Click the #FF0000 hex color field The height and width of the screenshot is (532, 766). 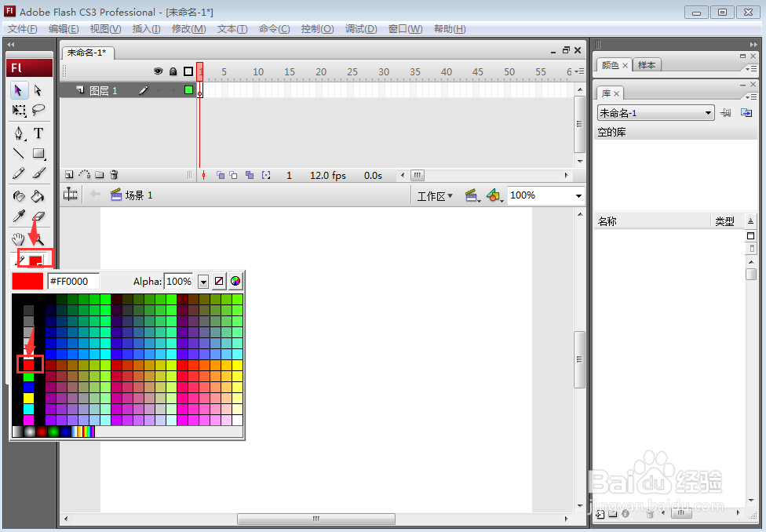tap(74, 282)
